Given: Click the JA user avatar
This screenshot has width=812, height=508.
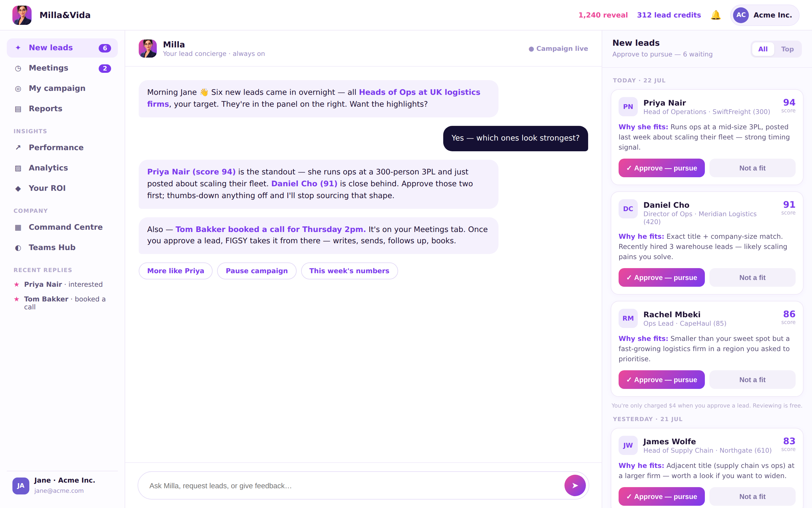Looking at the screenshot, I should coord(21,485).
